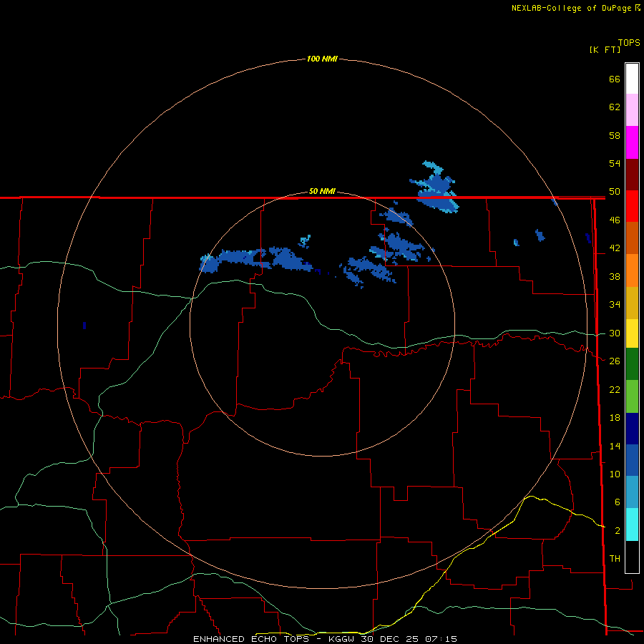Screen dimensions: 644x644
Task: Click the "TH" threshold label
Action: (615, 558)
